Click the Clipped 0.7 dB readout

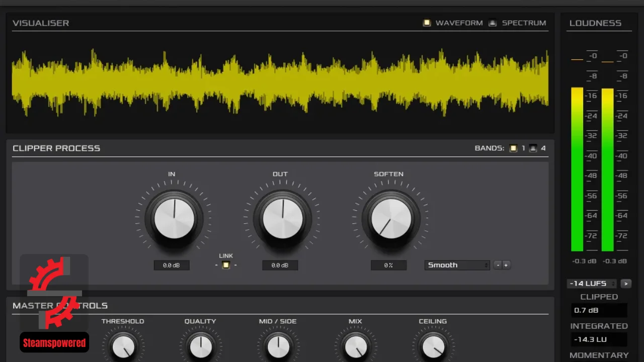599,310
